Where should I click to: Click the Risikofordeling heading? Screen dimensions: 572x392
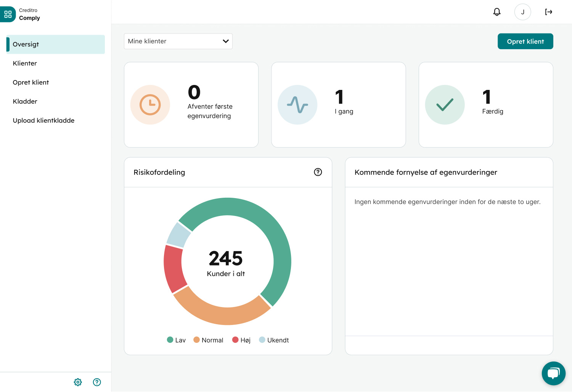[159, 172]
